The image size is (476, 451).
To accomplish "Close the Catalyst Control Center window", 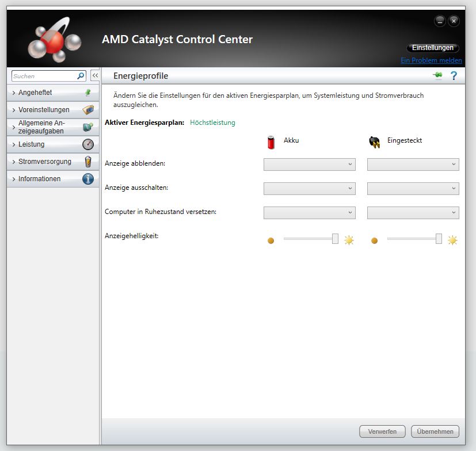I will click(454, 21).
